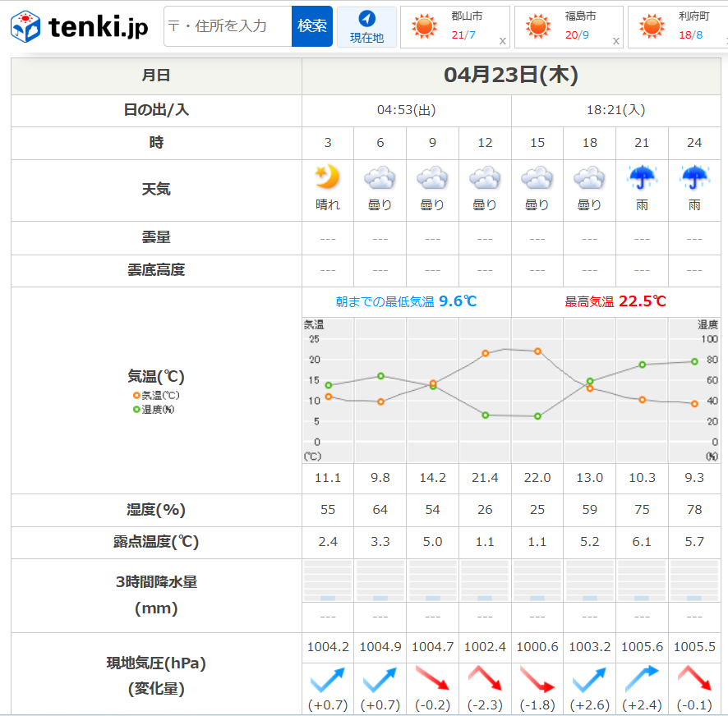Click the 3 o'clock clear night moon icon
Screen dimensions: 728x716
pyautogui.click(x=328, y=177)
